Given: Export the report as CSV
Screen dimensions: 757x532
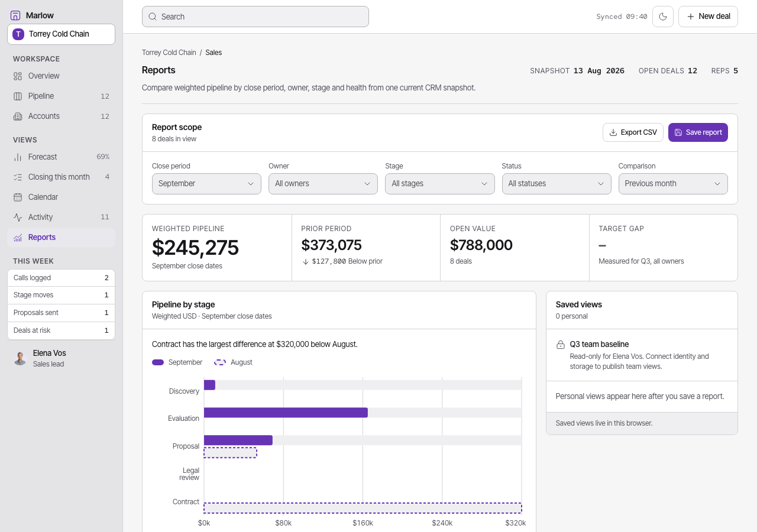Looking at the screenshot, I should tap(633, 132).
